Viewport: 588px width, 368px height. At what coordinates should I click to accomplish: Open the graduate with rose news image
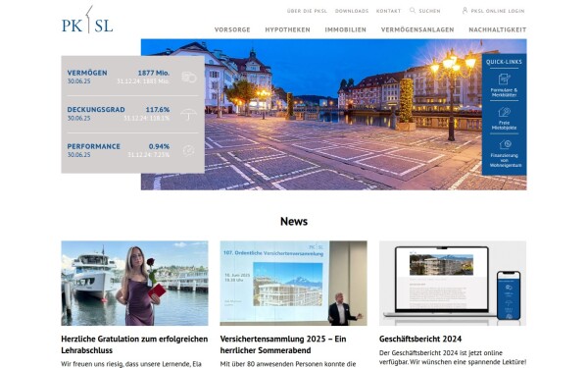click(x=134, y=284)
